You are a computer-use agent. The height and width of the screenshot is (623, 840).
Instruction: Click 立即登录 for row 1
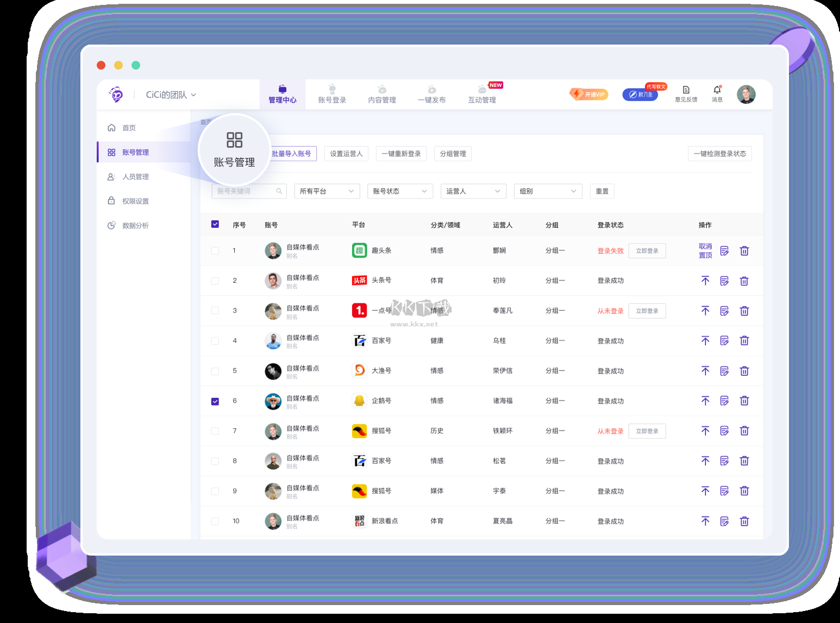point(647,251)
